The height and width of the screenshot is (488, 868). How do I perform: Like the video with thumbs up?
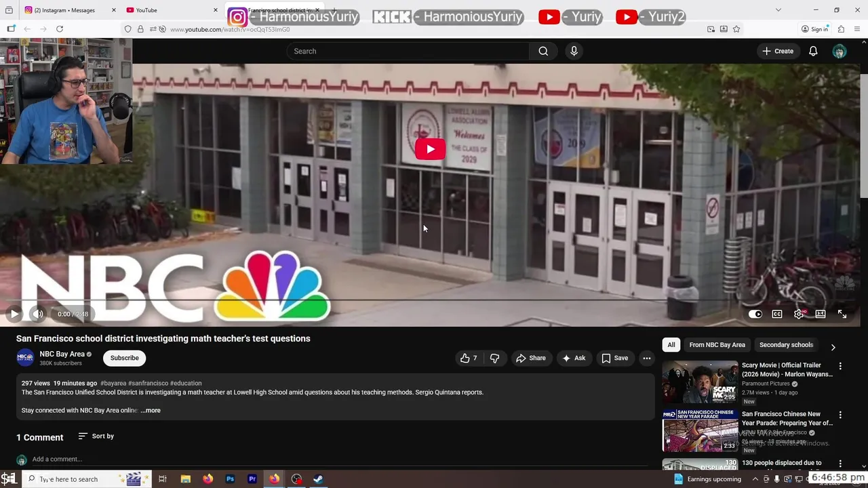[x=469, y=358]
